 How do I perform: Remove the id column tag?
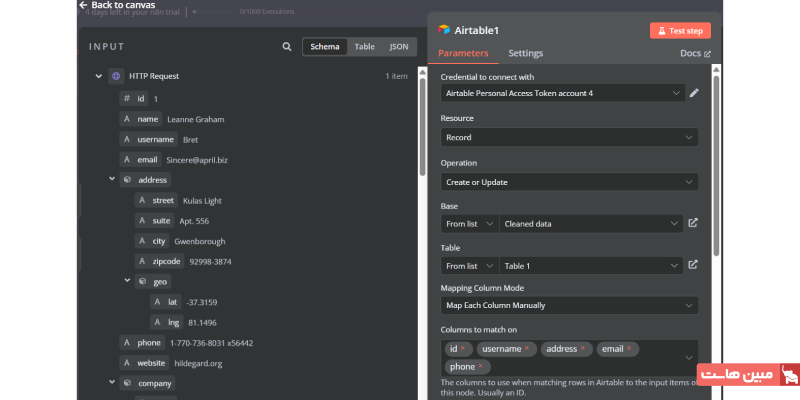point(463,349)
